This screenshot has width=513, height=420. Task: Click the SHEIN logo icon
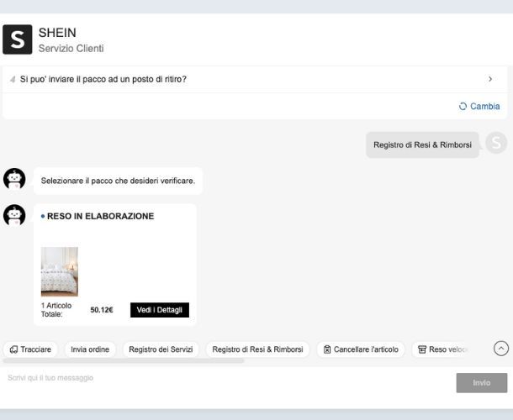(x=18, y=39)
